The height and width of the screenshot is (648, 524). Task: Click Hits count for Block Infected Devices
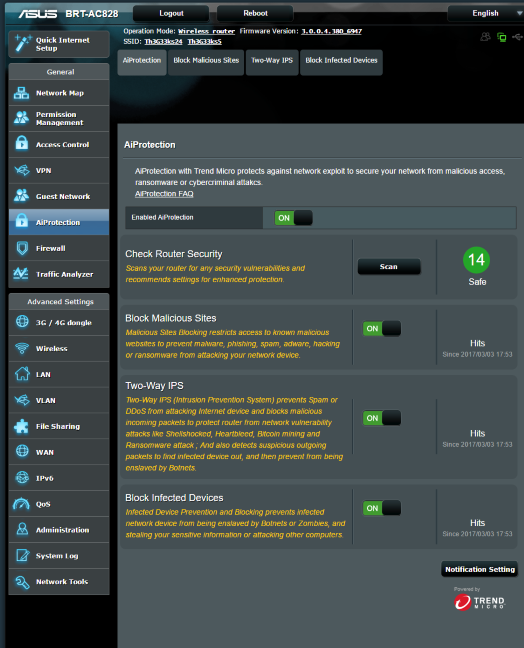(477, 523)
